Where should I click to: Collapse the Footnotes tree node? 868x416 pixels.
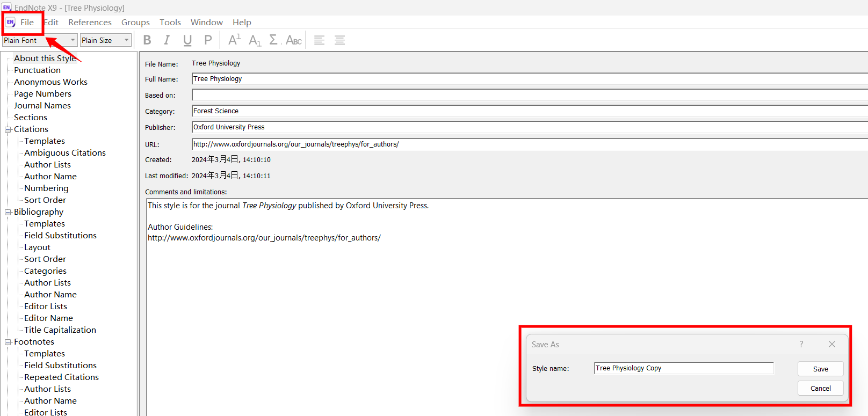pyautogui.click(x=8, y=342)
